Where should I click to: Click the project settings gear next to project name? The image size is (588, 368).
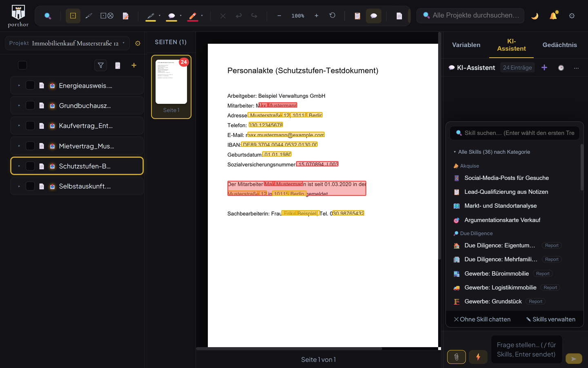coord(138,43)
